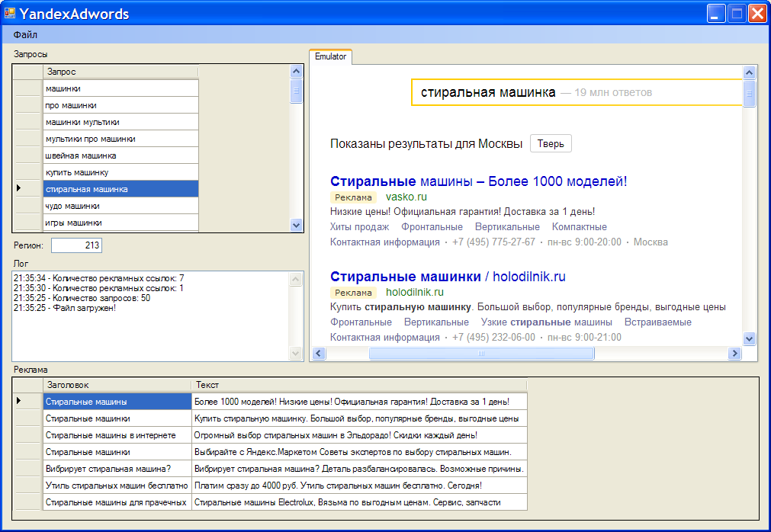Select the 'стиральная машинка' query row
771x532 pixels.
pos(120,188)
